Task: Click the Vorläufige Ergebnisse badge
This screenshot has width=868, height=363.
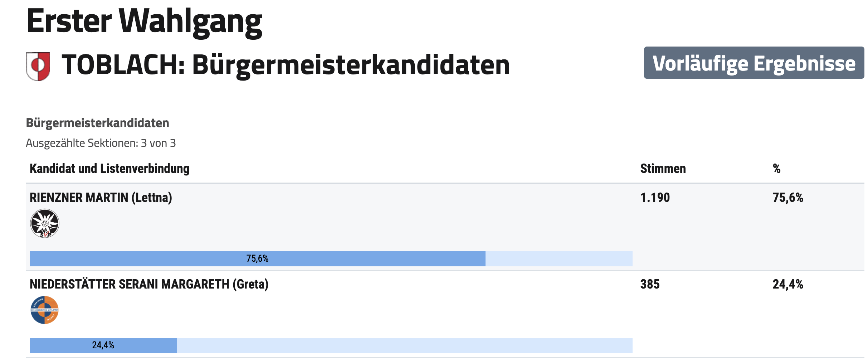Action: click(754, 63)
